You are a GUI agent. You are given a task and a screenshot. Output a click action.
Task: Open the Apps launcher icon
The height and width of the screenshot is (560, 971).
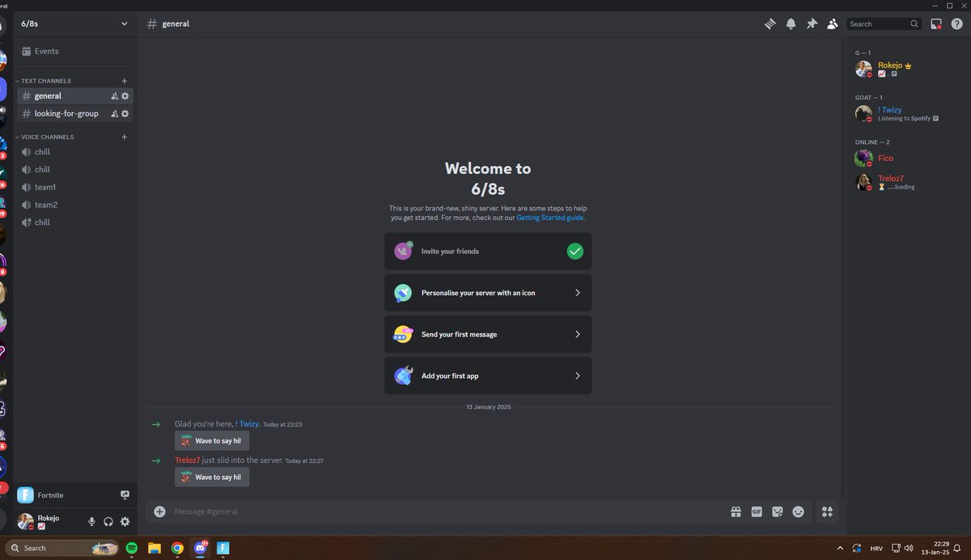pos(827,511)
